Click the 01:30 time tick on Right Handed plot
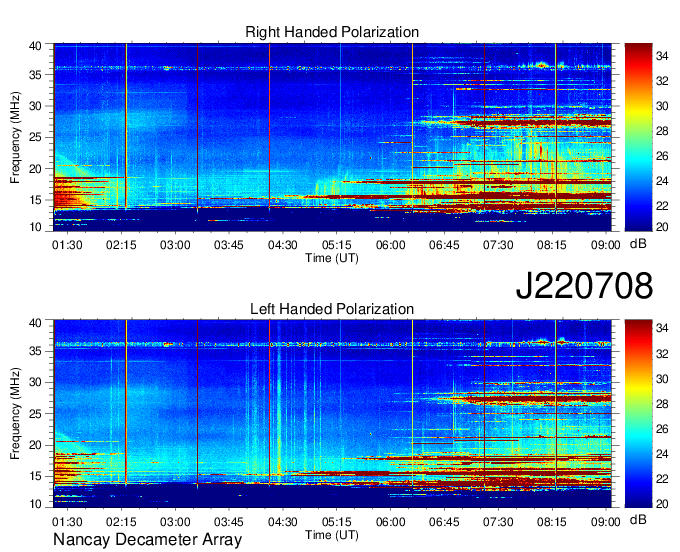680x552 pixels. pyautogui.click(x=67, y=245)
